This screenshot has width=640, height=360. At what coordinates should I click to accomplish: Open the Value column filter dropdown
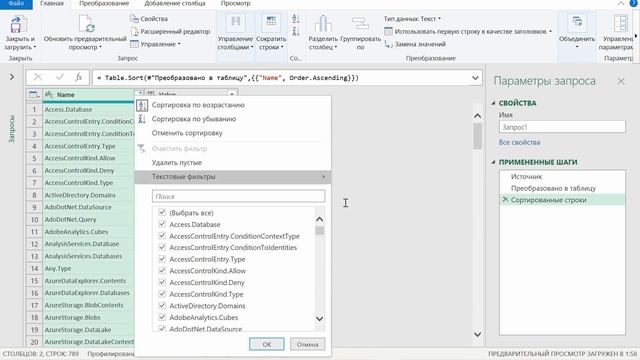232,94
